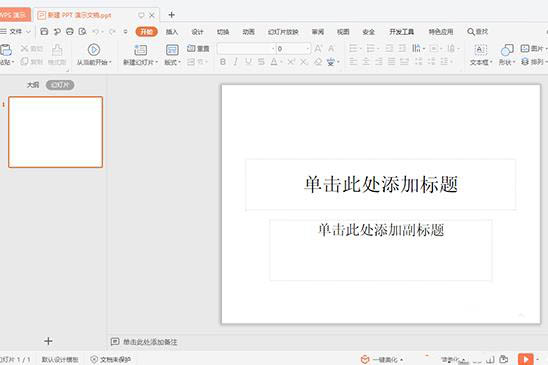Open the File (文件) menu dropdown
548x365 pixels.
[16, 31]
